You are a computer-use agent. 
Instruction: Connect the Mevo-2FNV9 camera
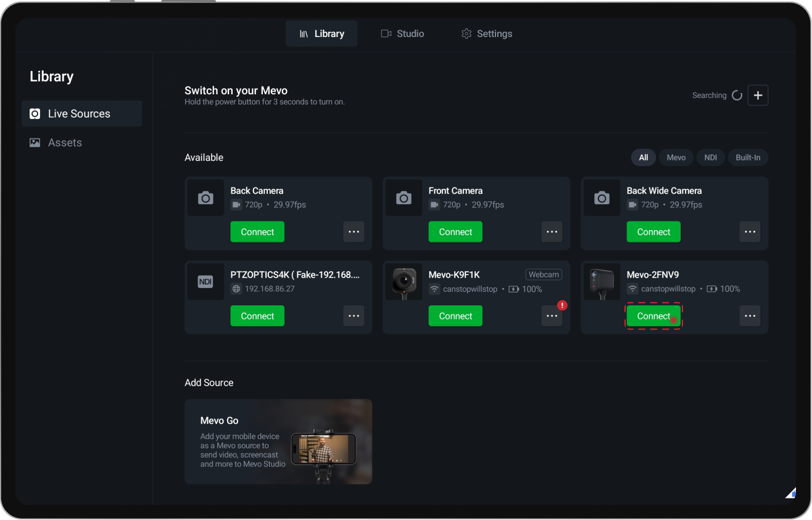click(653, 316)
